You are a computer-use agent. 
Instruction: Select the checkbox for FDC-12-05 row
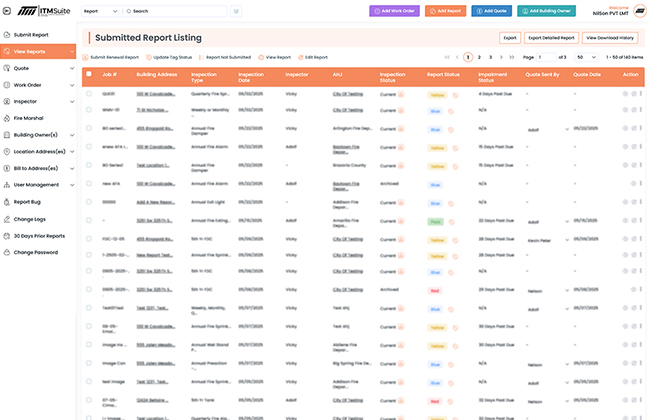click(x=89, y=238)
